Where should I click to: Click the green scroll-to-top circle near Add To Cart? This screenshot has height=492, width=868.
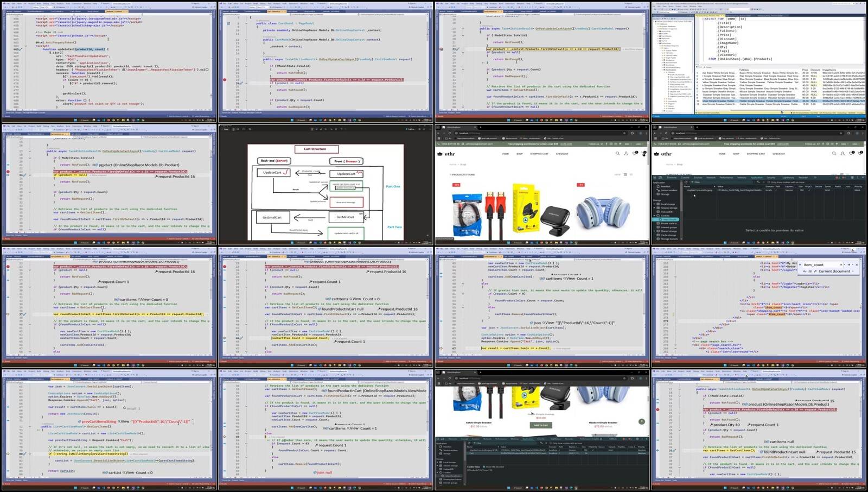click(642, 421)
